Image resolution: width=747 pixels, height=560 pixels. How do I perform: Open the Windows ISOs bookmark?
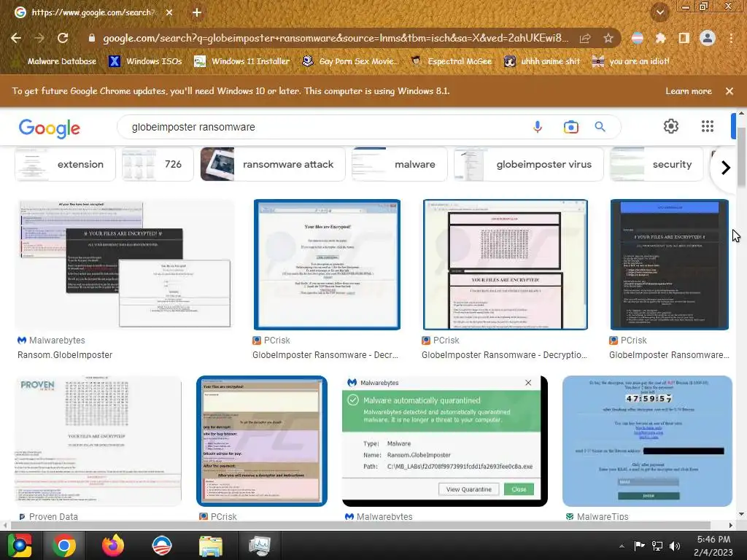[x=145, y=61]
